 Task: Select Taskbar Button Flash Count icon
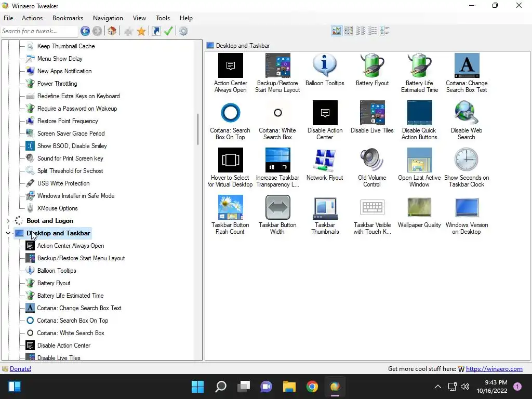pos(230,207)
